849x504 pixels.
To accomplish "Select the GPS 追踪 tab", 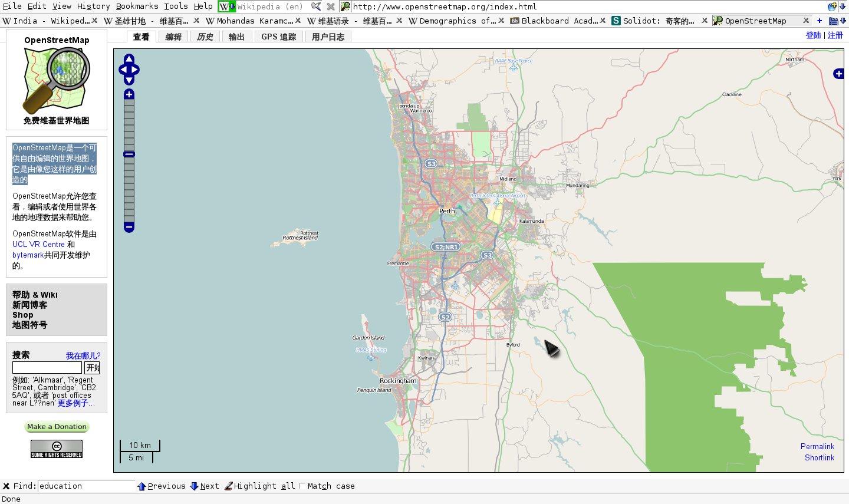I will 279,37.
